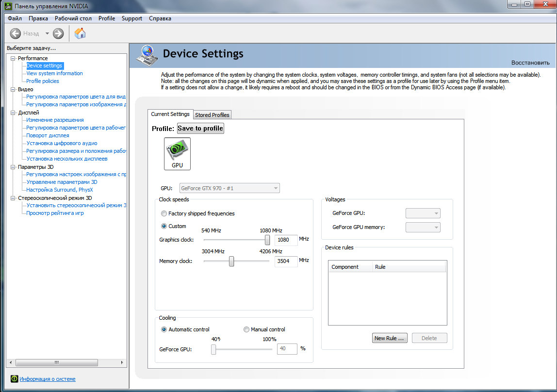This screenshot has width=557, height=392.
Task: Open GeForce GPU voltage dropdown
Action: (x=423, y=213)
